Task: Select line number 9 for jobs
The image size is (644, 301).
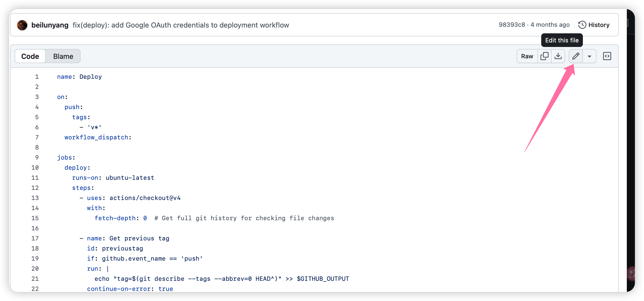Action: pos(37,158)
